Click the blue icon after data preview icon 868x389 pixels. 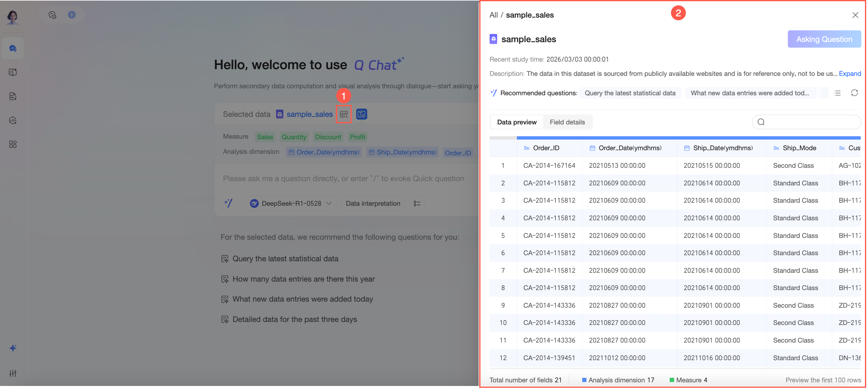pyautogui.click(x=361, y=114)
